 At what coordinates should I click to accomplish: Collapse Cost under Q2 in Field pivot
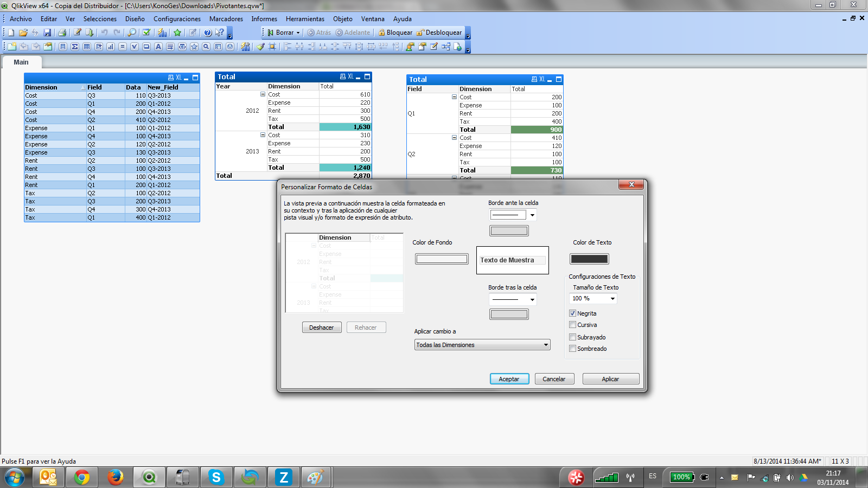point(454,138)
